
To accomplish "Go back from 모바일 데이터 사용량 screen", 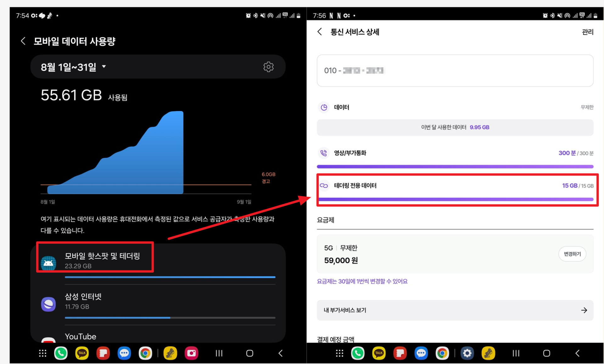I will click(23, 41).
